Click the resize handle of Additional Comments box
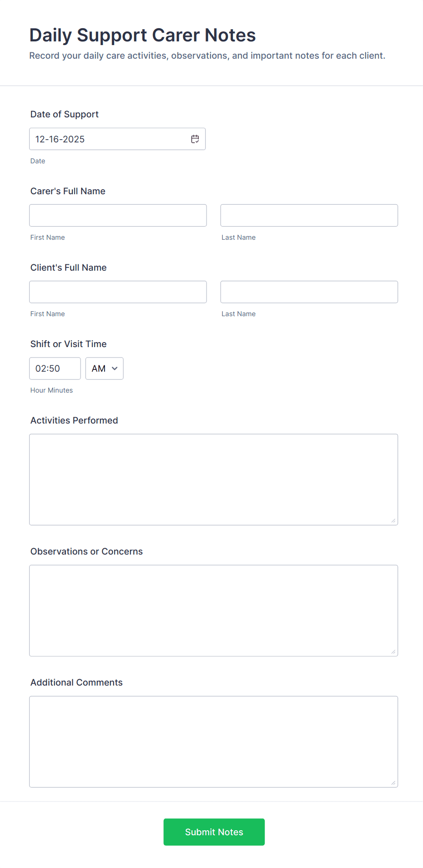Viewport: 423px width, 868px height. tap(393, 779)
